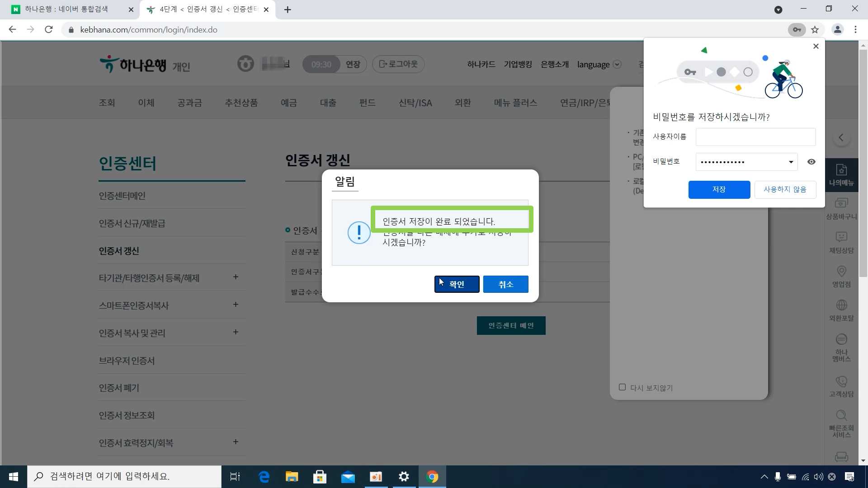Open the saved password dropdown arrow

click(791, 162)
